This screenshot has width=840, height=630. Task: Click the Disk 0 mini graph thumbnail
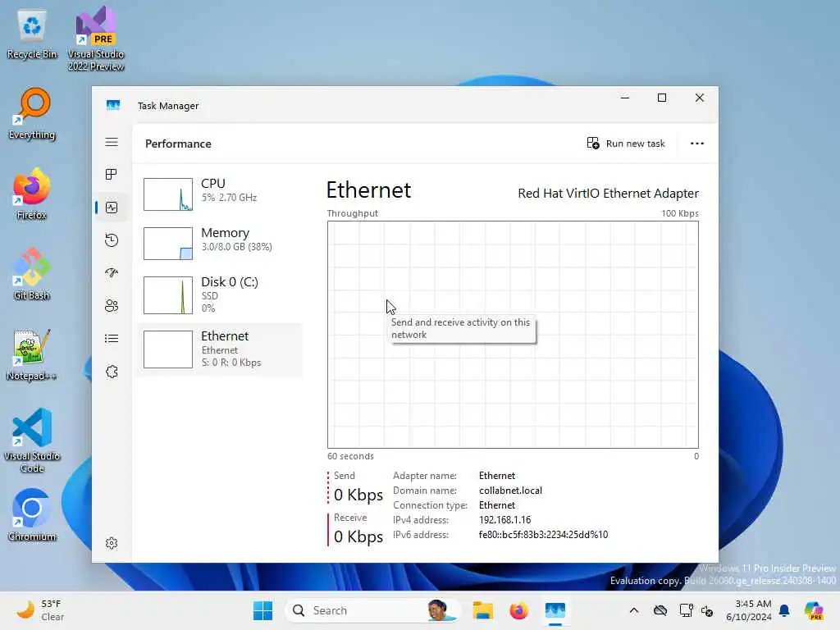click(x=167, y=295)
